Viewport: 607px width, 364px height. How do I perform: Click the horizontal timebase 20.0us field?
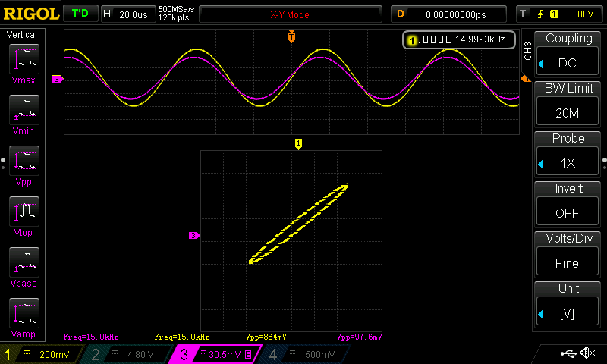(x=128, y=14)
